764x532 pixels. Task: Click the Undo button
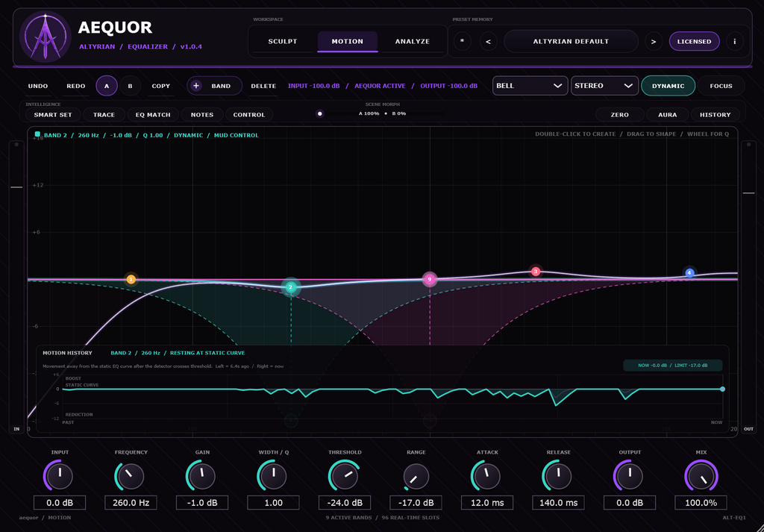pyautogui.click(x=38, y=86)
